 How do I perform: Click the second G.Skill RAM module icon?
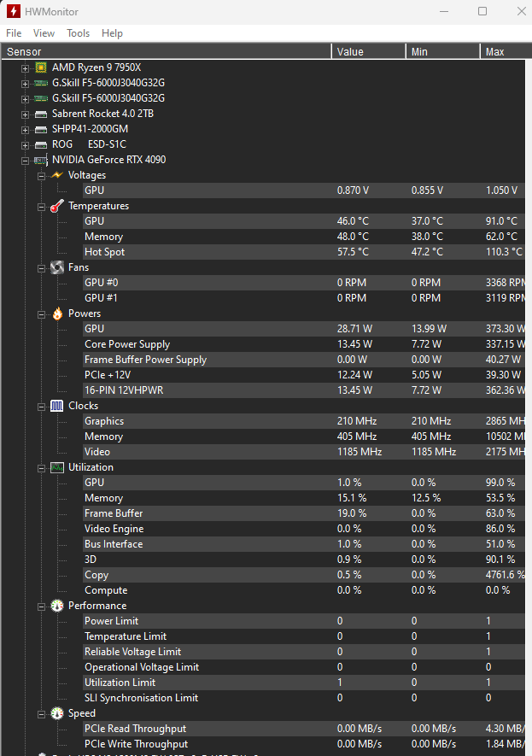(41, 98)
